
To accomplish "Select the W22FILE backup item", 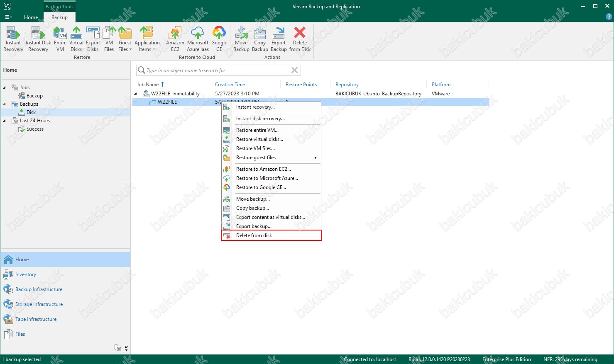I will [311, 102].
